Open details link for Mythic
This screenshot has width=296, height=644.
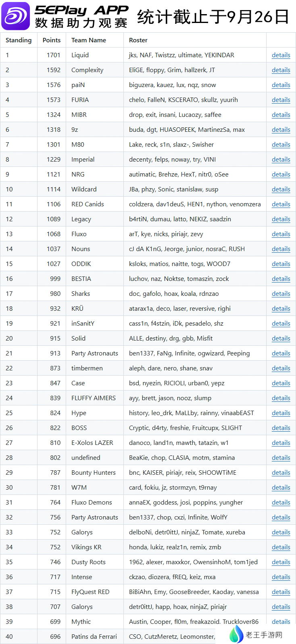(281, 622)
